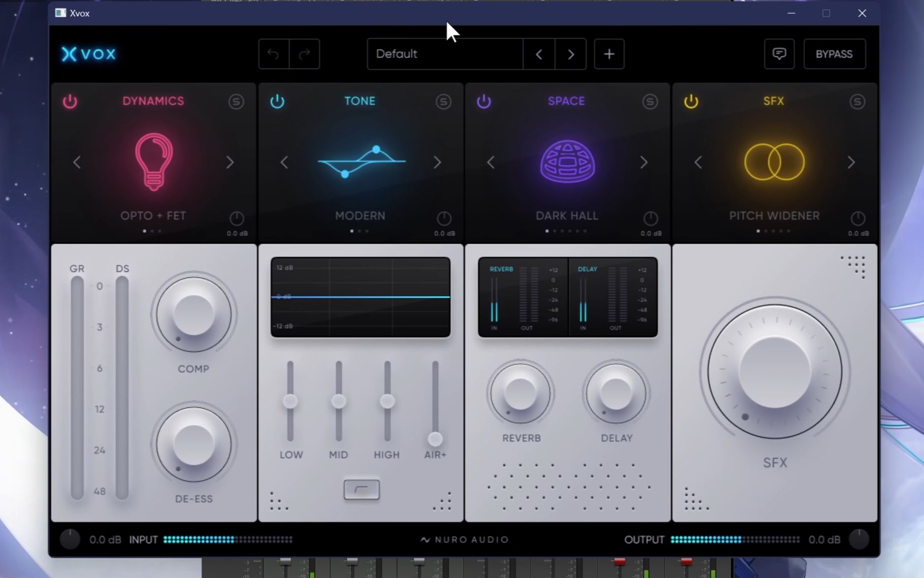This screenshot has width=924, height=578.
Task: Click the LOW band slider handle
Action: [x=290, y=401]
